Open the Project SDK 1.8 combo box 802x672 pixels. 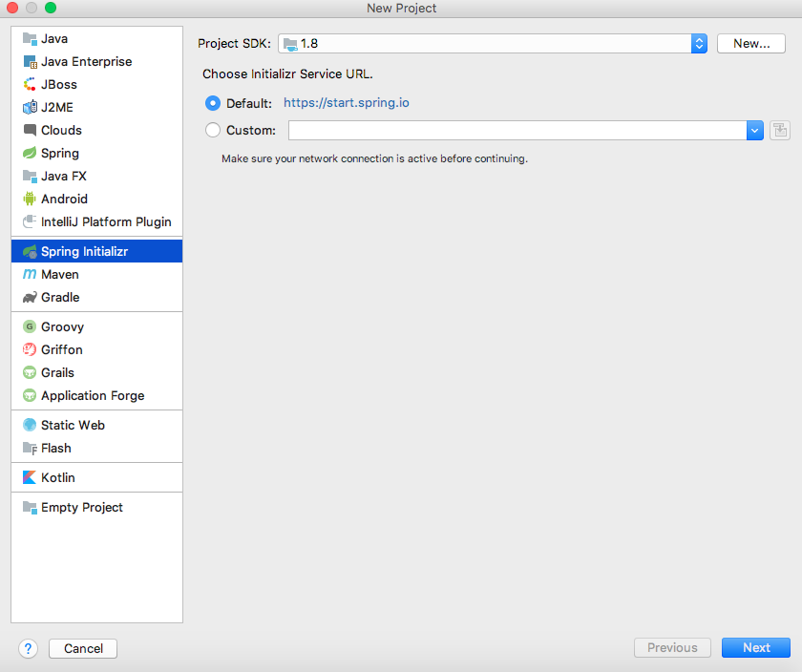[493, 44]
